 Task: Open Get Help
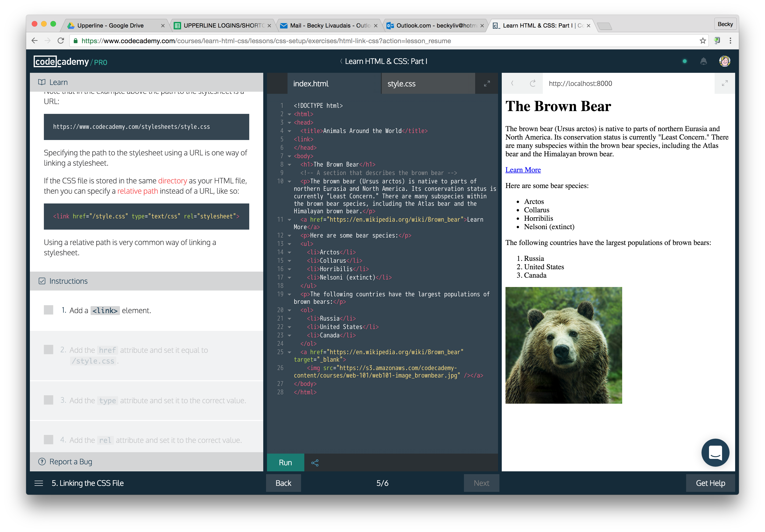click(710, 483)
